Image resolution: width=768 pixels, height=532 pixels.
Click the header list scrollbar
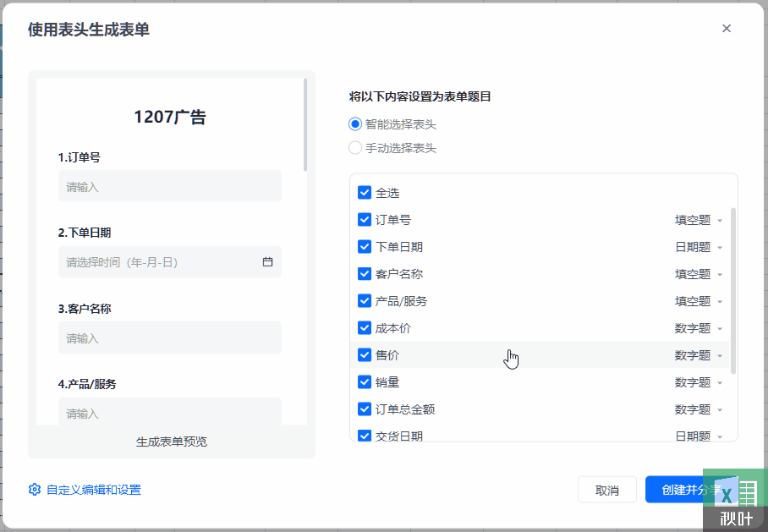tap(733, 291)
